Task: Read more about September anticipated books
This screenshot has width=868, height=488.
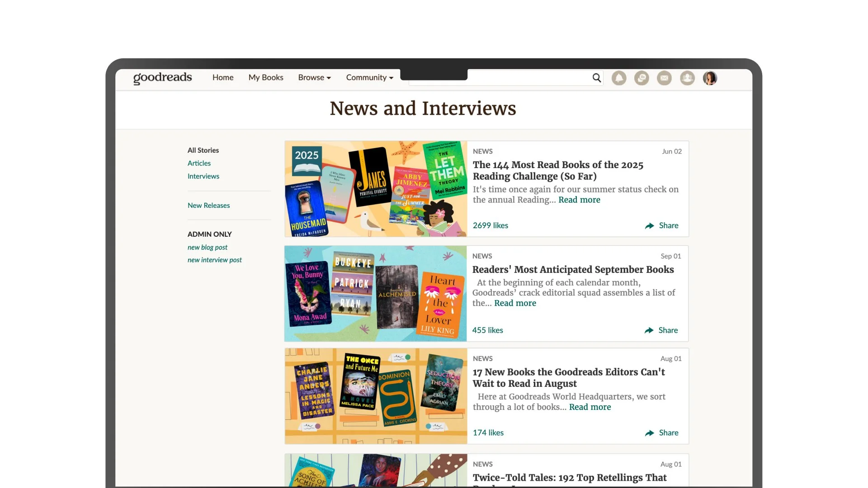Action: (515, 303)
